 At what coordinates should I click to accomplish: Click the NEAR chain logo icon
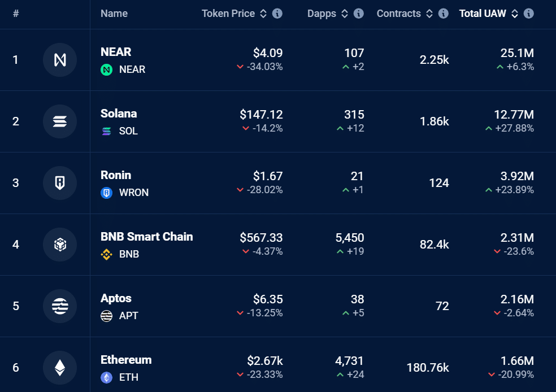(x=60, y=60)
